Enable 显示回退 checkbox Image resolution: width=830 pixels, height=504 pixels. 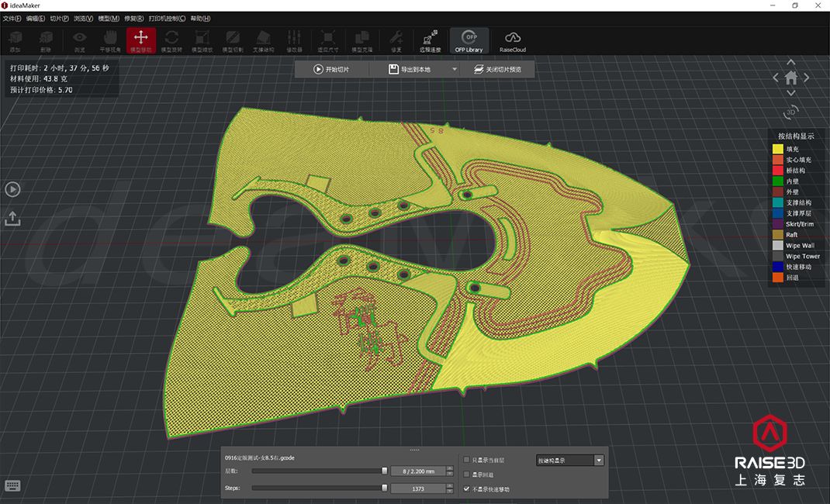click(x=466, y=475)
